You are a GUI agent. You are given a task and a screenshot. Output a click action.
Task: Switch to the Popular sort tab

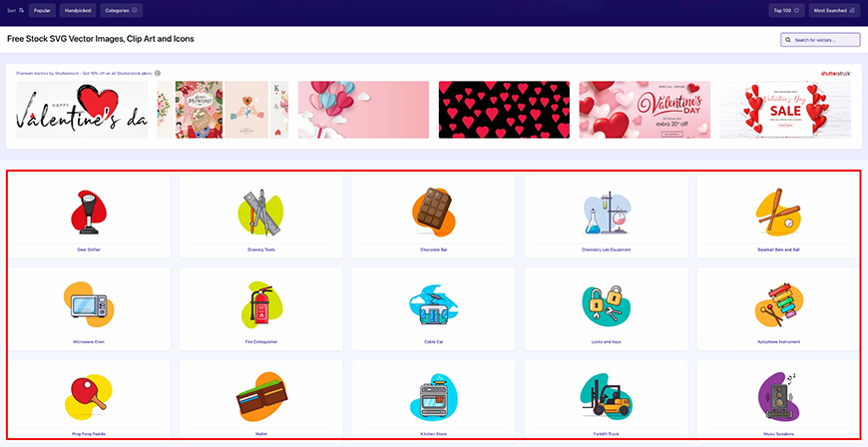tap(42, 11)
